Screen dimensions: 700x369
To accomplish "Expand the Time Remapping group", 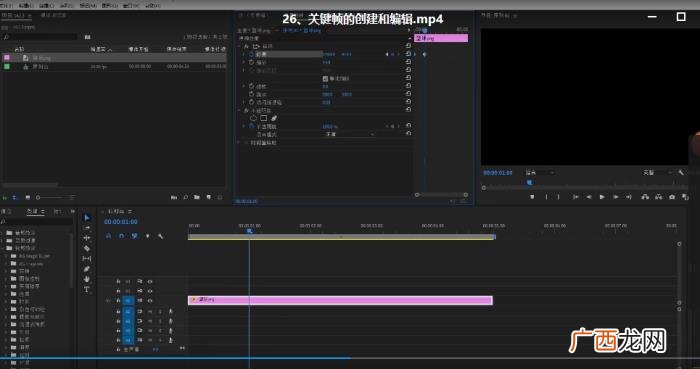I will click(x=239, y=143).
